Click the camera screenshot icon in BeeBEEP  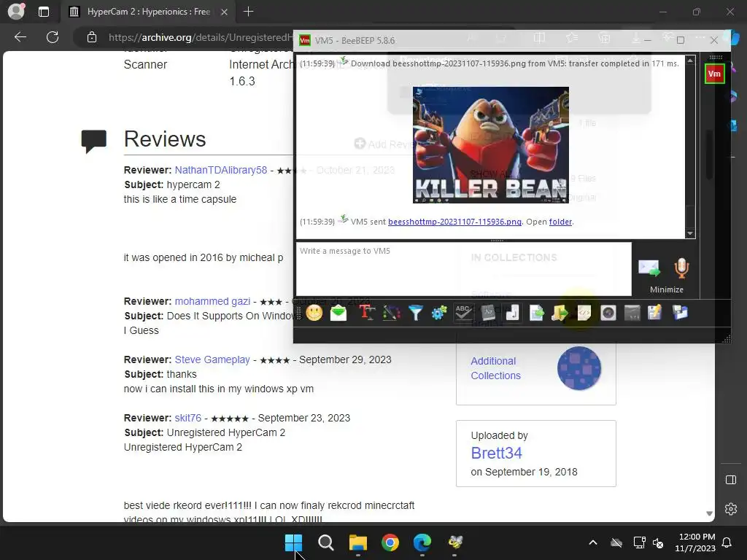pyautogui.click(x=608, y=313)
